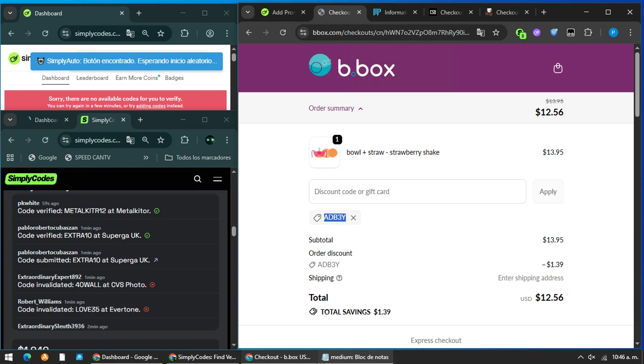Open Earn More Coins on the dashboard
The image size is (644, 364).
137,78
